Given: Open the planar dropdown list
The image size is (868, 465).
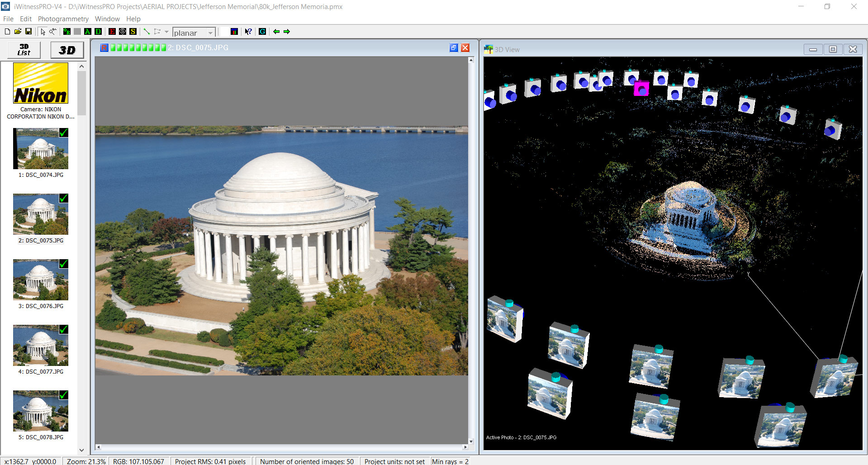Looking at the screenshot, I should click(211, 33).
